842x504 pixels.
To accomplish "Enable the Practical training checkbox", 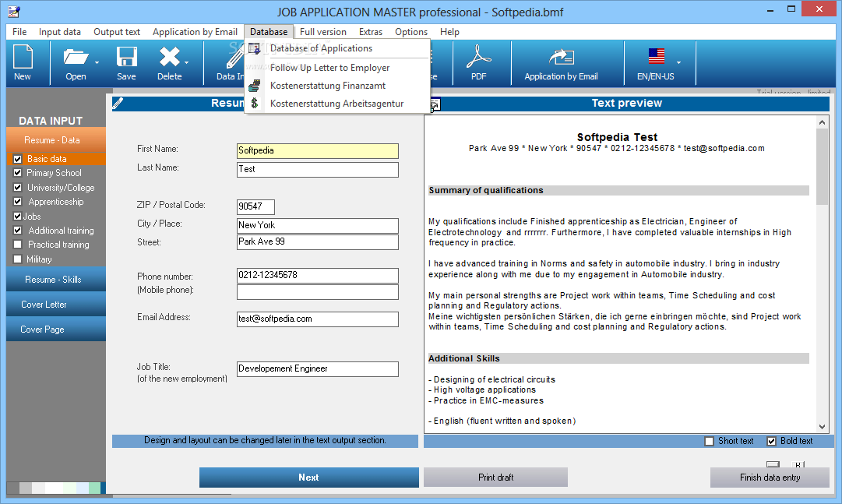I will (x=18, y=245).
